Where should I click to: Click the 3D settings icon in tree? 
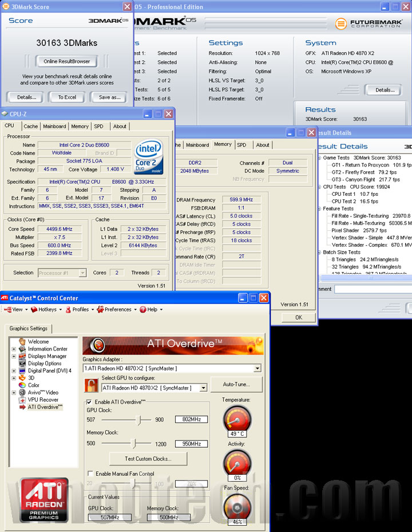coord(22,377)
